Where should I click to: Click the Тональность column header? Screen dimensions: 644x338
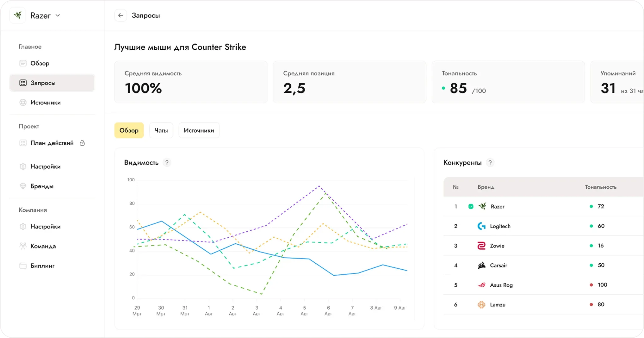[x=600, y=187]
